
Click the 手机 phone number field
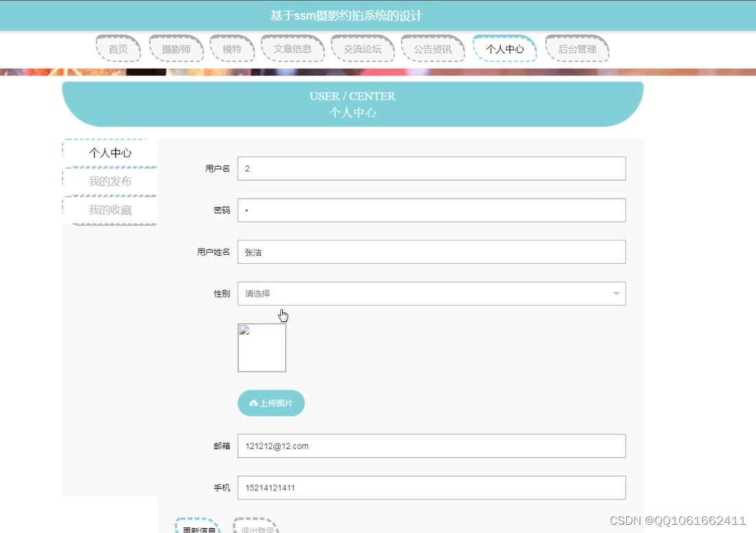pos(431,488)
